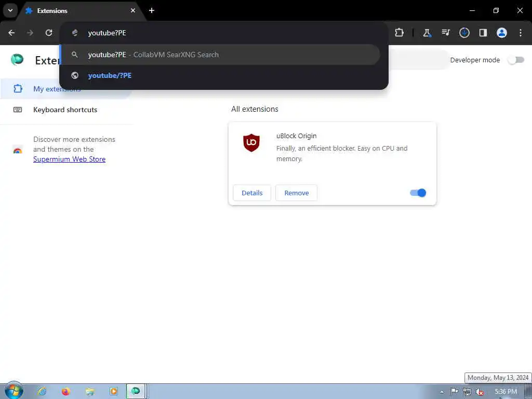Click the "All extensions" heading
This screenshot has height=399, width=532.
tap(255, 109)
